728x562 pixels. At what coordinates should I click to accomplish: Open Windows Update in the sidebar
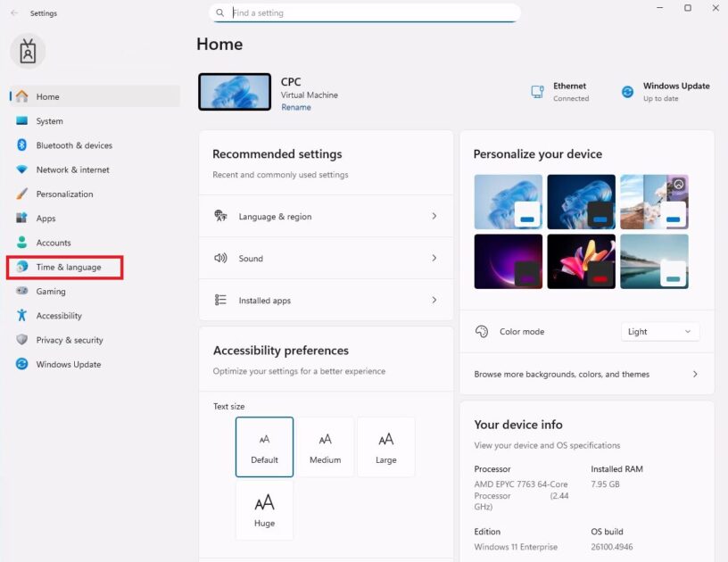(95, 364)
